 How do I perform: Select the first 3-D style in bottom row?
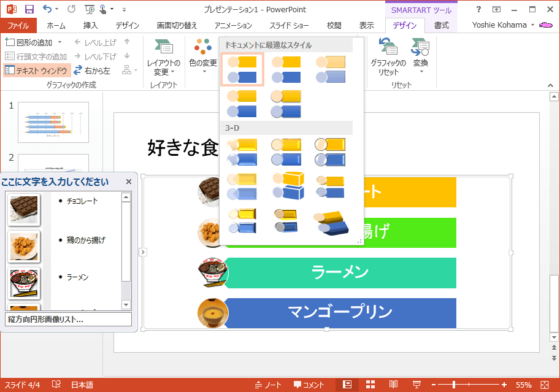(x=242, y=221)
